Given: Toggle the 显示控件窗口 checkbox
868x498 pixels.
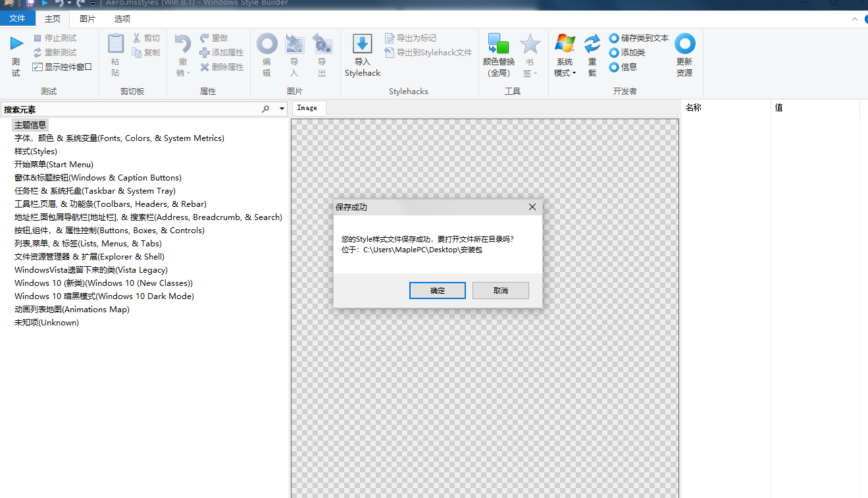Looking at the screenshot, I should 38,67.
